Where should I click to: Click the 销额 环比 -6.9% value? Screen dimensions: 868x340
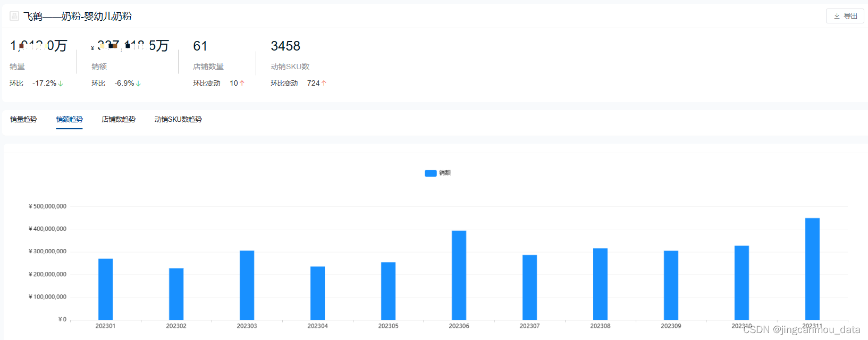[x=124, y=83]
